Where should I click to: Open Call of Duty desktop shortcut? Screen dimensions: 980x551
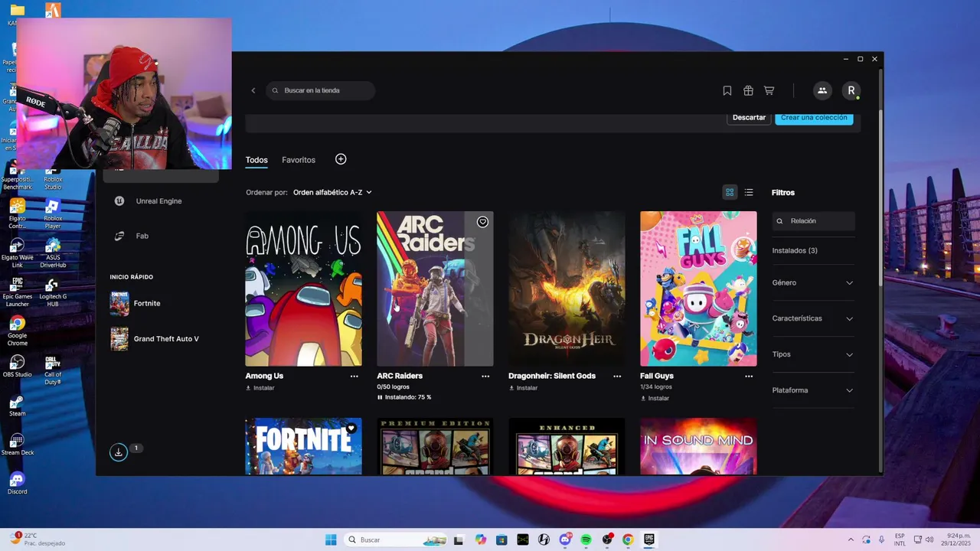click(52, 370)
